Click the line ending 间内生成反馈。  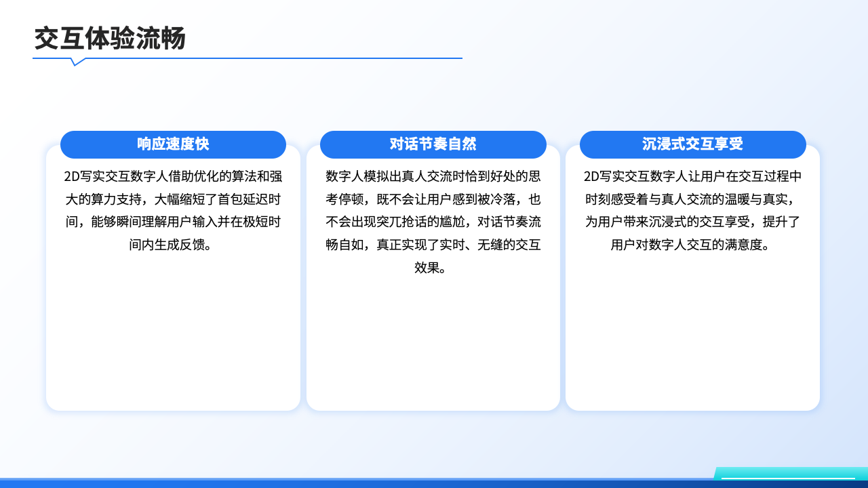(x=173, y=245)
